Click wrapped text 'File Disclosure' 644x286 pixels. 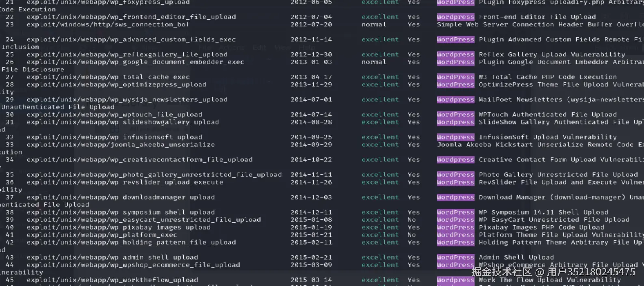pos(33,69)
